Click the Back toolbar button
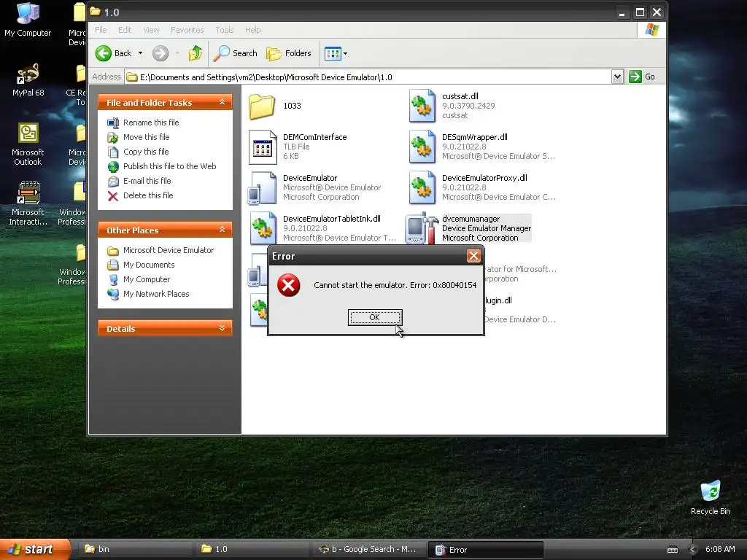 coord(113,53)
